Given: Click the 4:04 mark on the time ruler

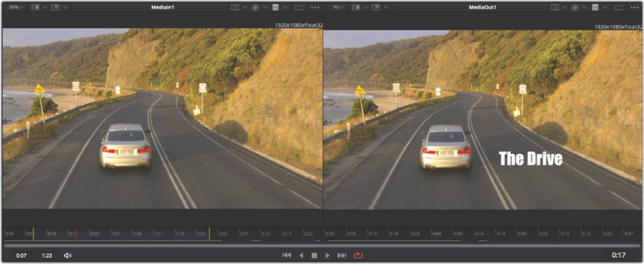Looking at the screenshot, I should [x=436, y=233].
